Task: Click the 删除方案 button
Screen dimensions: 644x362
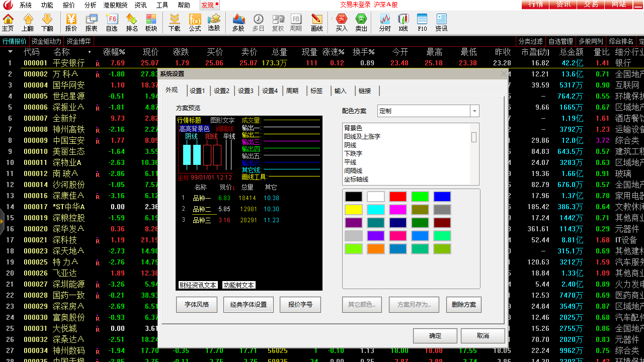Action: pos(463,305)
